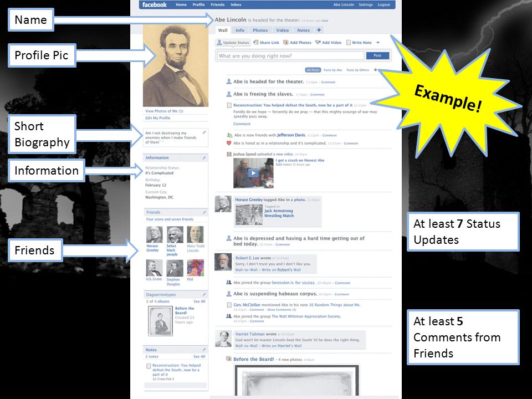
Task: Click Abe Lincoln profile picture
Action: click(176, 65)
